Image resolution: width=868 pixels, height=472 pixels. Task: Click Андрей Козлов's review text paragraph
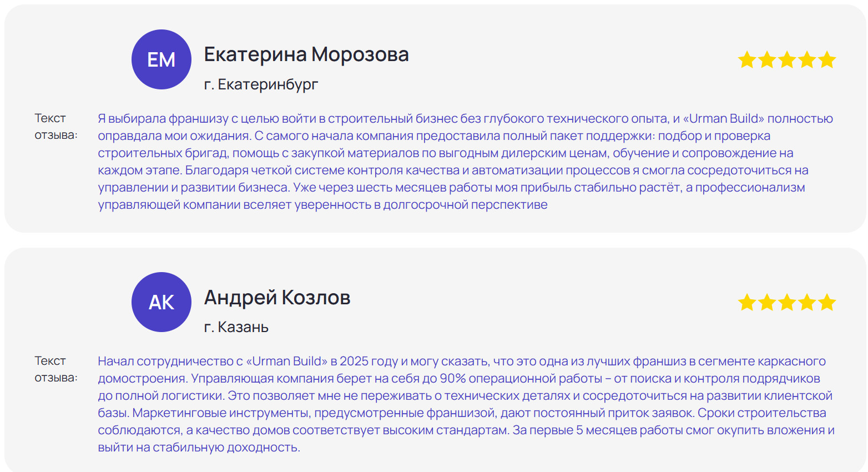tap(465, 404)
